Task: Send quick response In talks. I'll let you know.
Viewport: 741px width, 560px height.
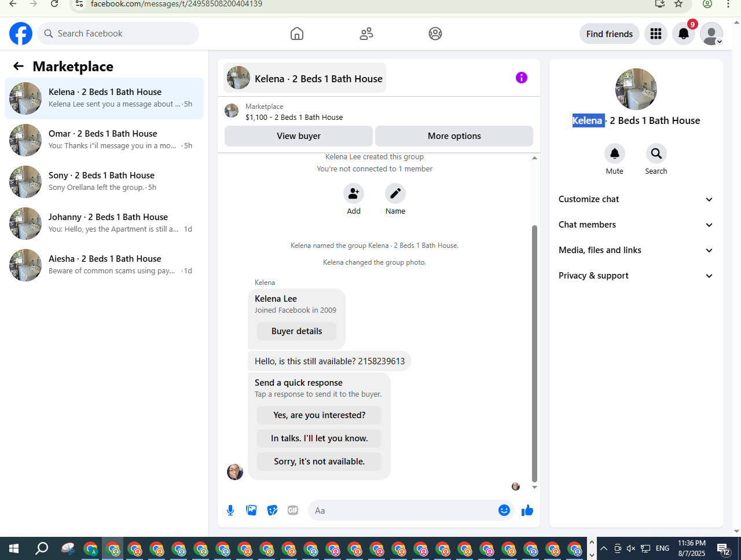Action: tap(320, 438)
